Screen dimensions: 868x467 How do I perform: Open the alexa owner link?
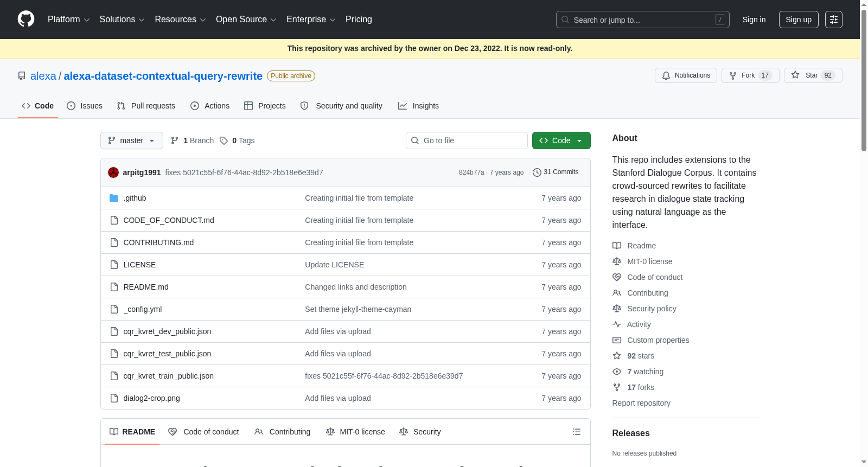click(x=43, y=76)
